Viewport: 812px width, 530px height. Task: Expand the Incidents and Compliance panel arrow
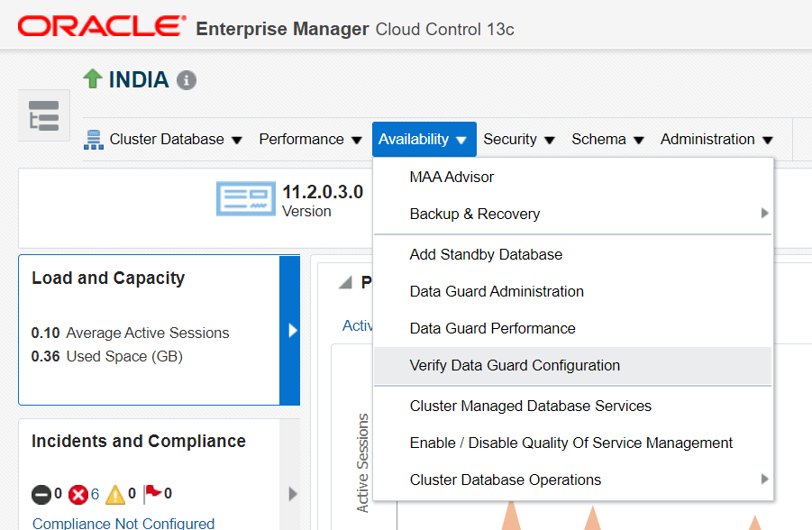291,494
